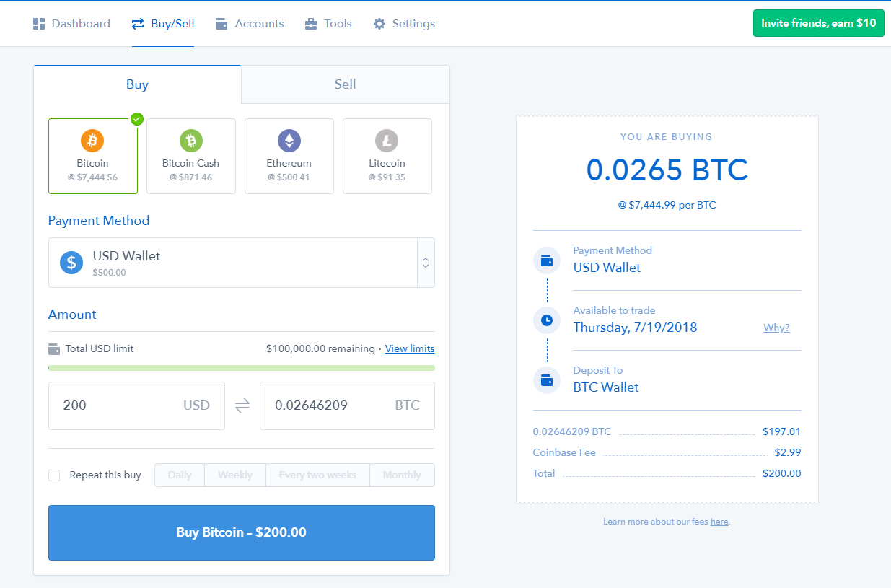
Task: Click USD Wallet in the summary panel
Action: [x=607, y=268]
